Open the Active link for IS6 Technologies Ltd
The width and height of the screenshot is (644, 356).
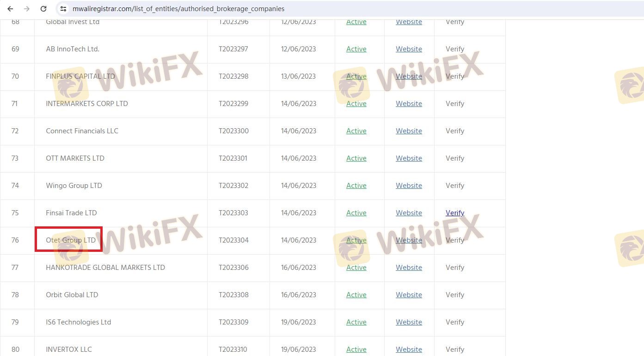356,322
